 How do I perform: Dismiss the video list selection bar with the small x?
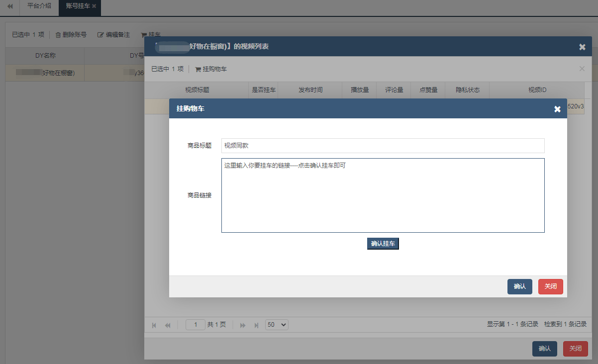tap(582, 69)
